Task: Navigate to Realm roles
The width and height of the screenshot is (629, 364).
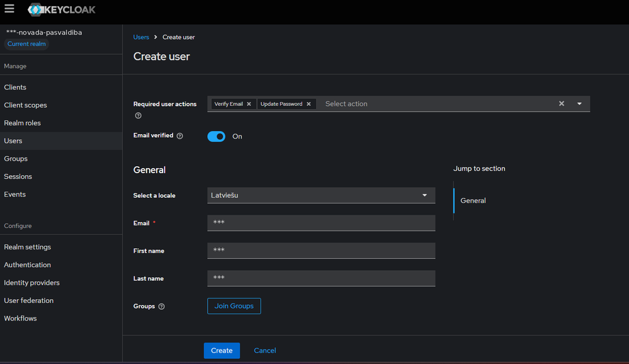Action: click(x=61, y=123)
